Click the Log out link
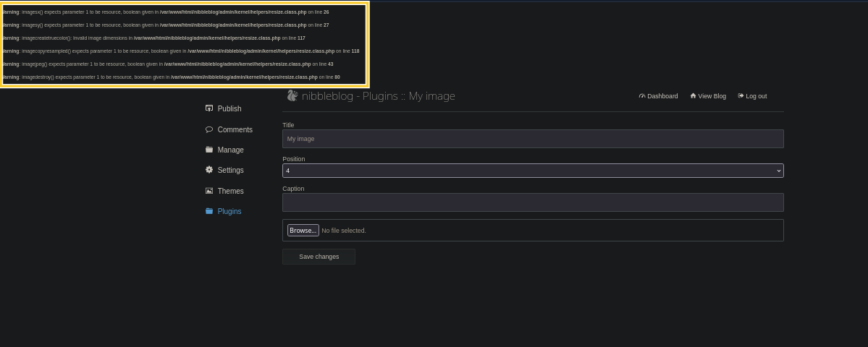The image size is (868, 347). pos(757,96)
